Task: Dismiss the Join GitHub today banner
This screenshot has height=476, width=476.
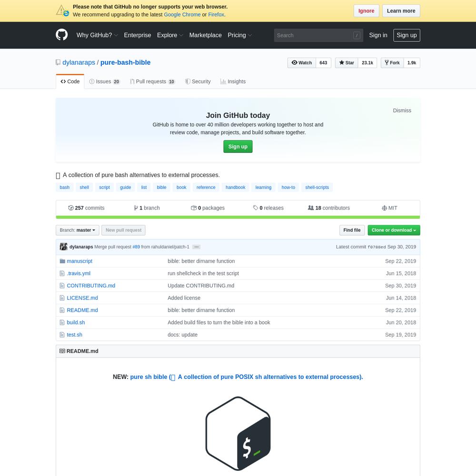Action: click(x=402, y=110)
